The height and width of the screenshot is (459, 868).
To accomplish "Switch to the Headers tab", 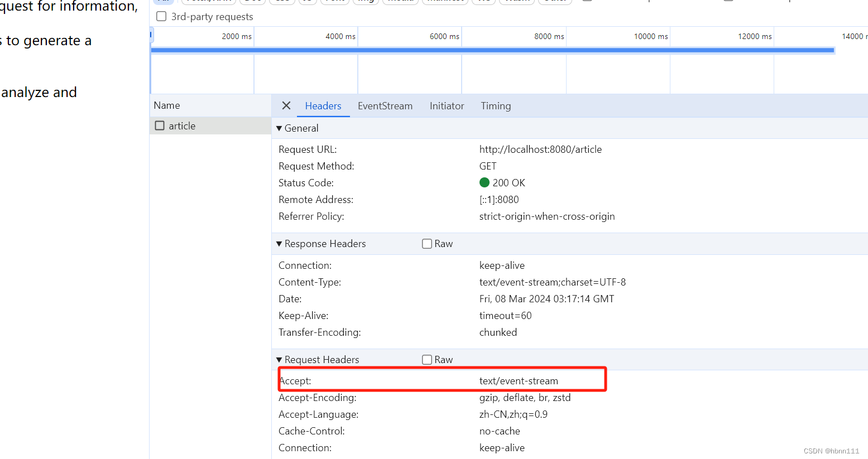I will (x=323, y=106).
